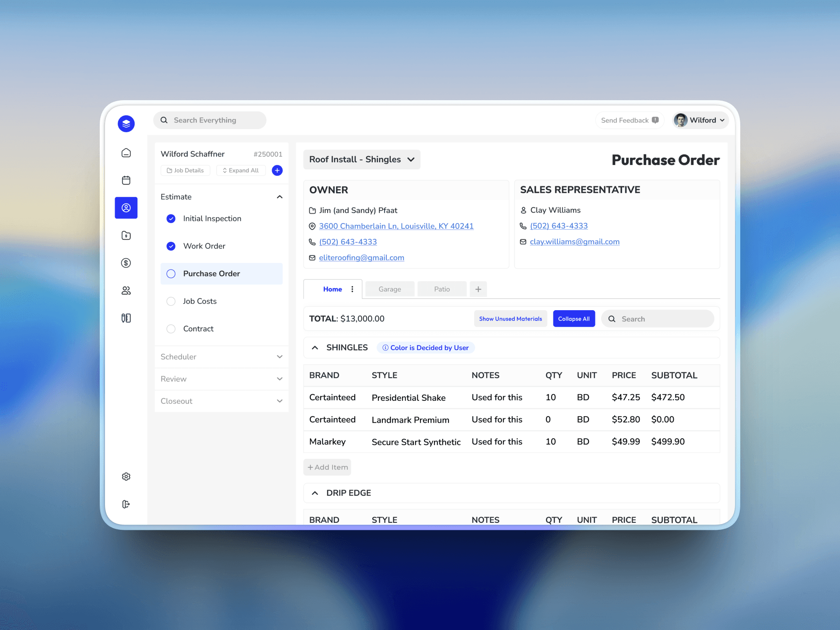Open the Home tab three-dot menu

coord(352,289)
